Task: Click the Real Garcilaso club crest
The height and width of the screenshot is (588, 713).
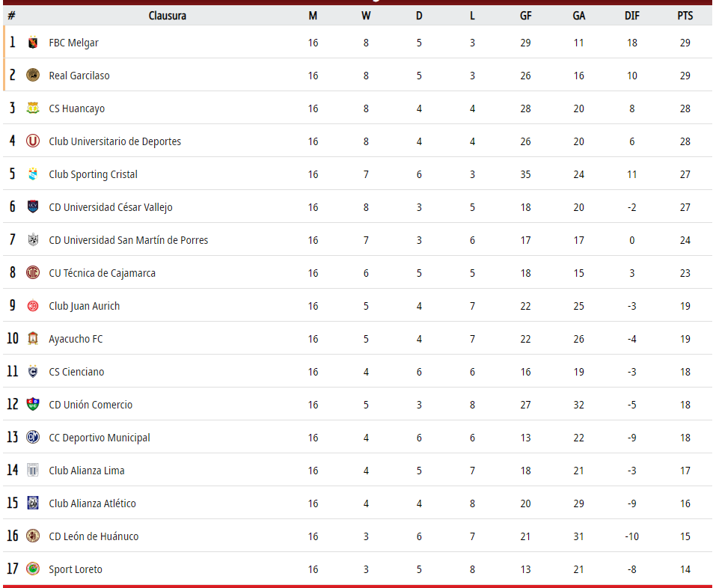Action: [x=33, y=75]
